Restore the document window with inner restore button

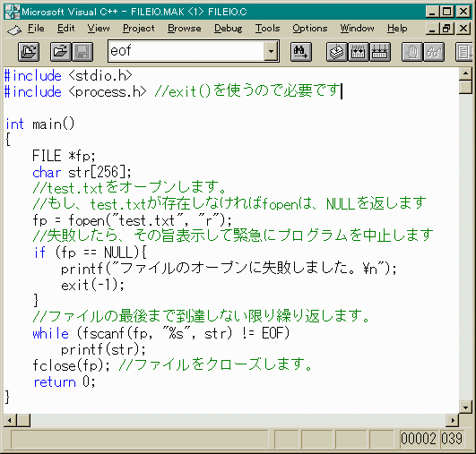[446, 29]
